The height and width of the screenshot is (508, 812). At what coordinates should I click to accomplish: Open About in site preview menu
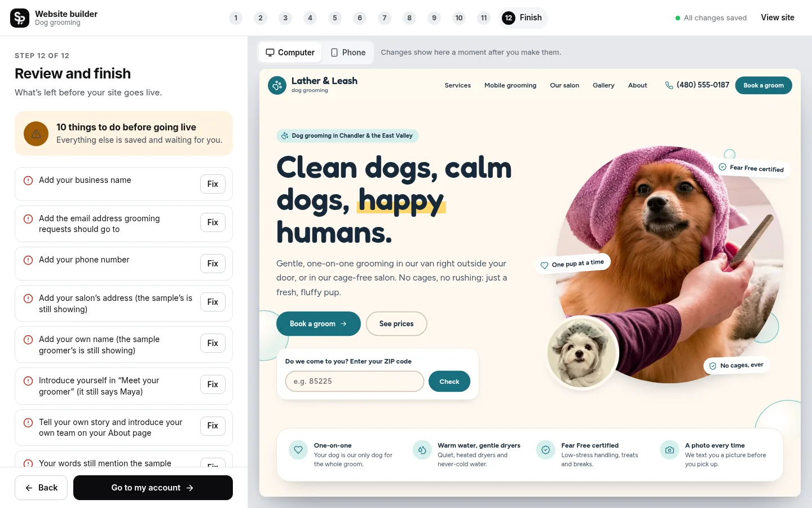[638, 85]
